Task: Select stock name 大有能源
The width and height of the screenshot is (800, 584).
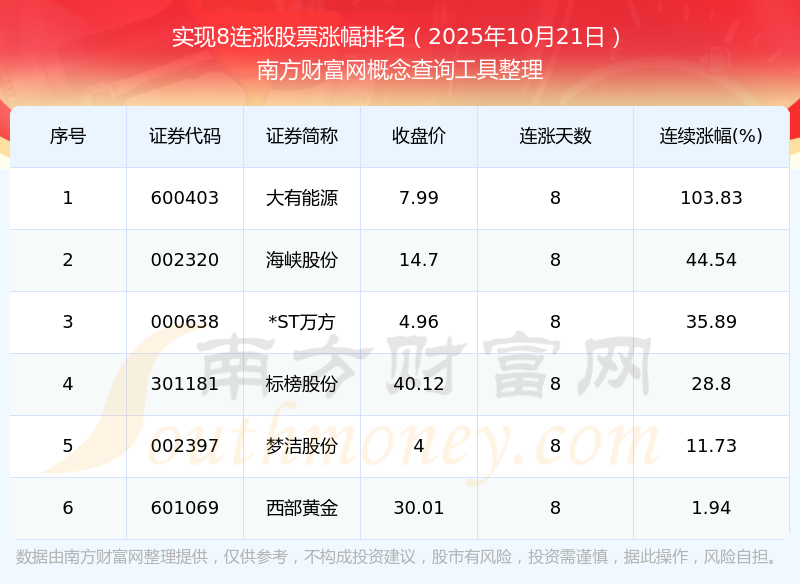Action: (x=302, y=198)
